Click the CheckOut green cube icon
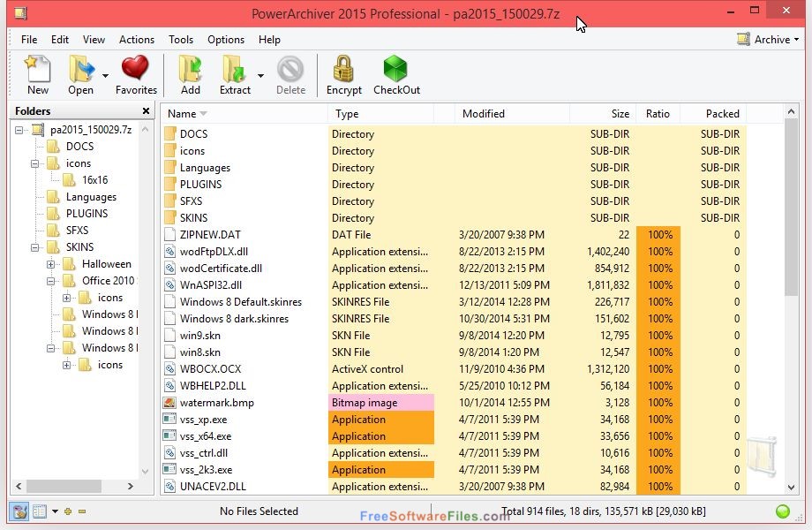 click(x=395, y=69)
